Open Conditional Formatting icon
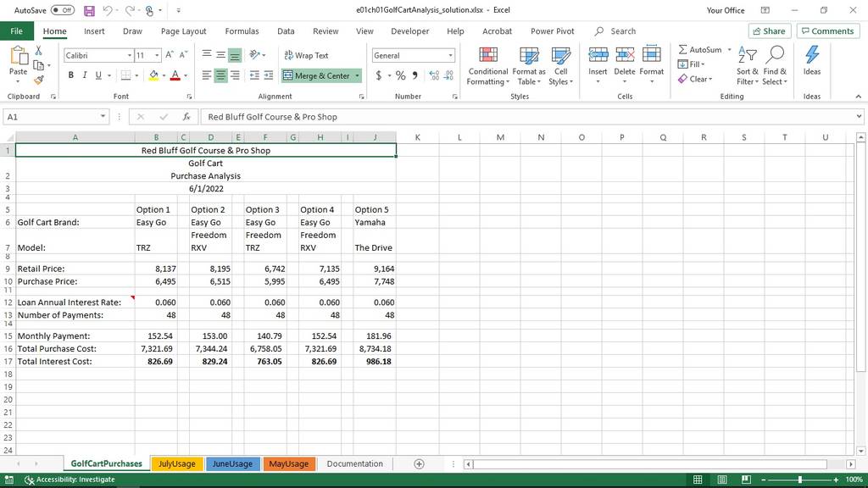 coord(487,55)
